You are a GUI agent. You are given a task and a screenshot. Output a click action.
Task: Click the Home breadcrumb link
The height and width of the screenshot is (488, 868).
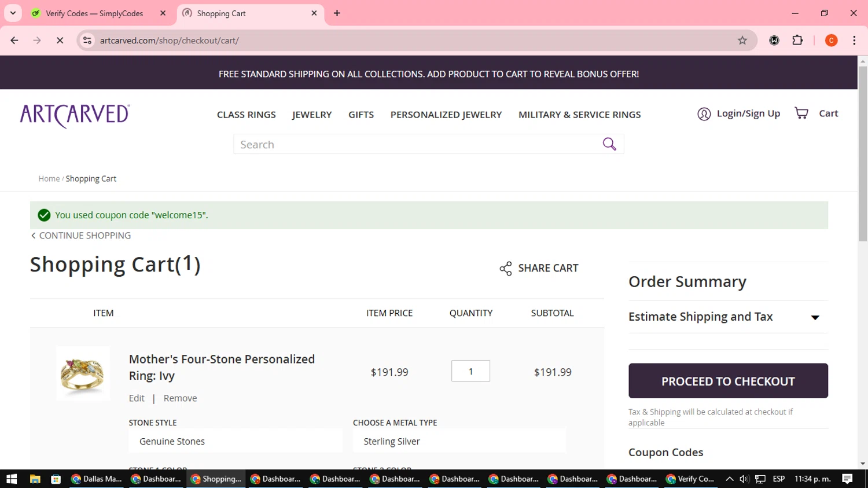49,179
